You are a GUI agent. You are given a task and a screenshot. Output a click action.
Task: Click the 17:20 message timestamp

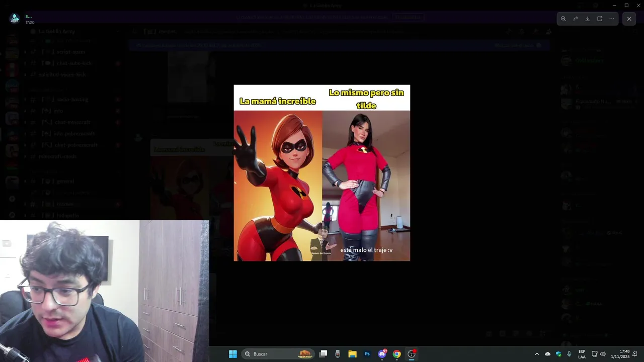point(30,23)
